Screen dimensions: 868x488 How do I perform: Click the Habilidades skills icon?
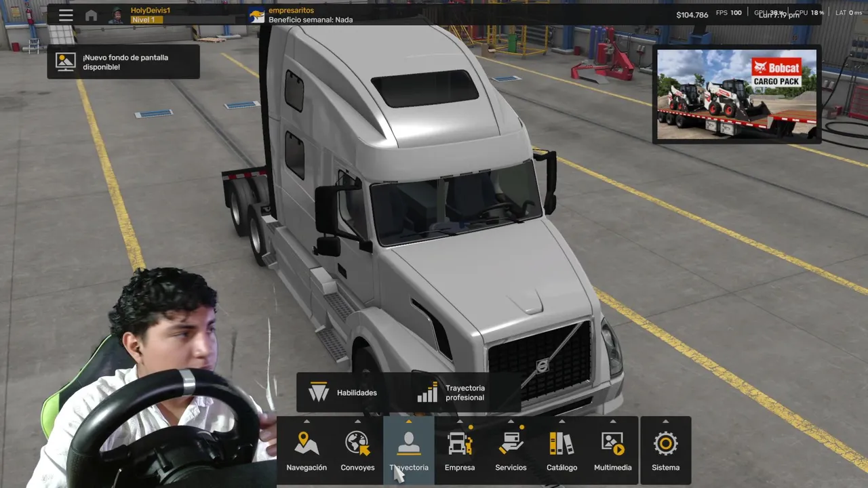(x=319, y=392)
